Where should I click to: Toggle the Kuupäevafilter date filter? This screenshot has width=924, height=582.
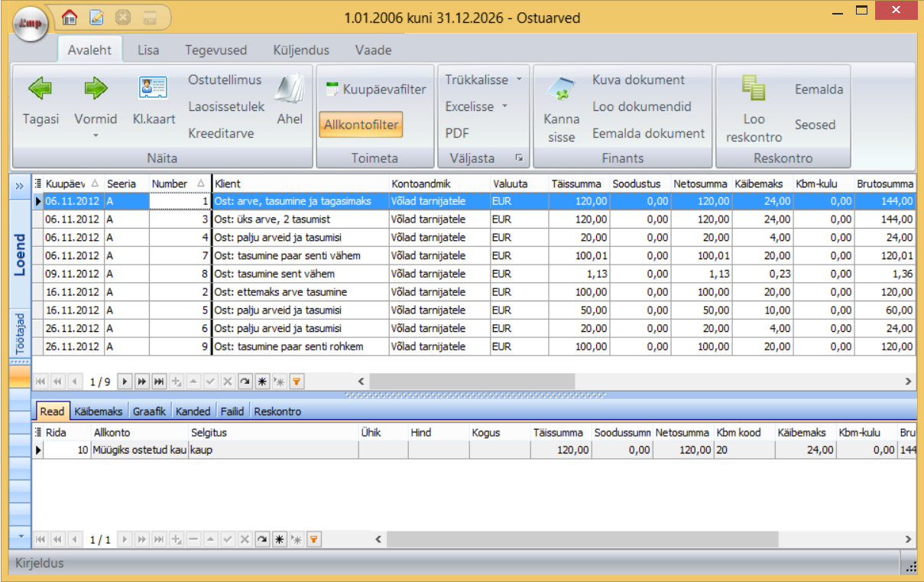(375, 89)
